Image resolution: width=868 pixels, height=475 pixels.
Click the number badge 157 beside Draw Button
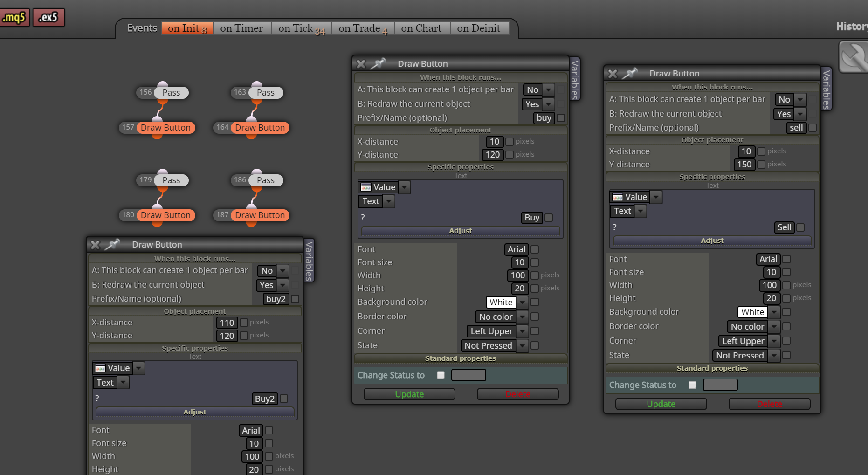(128, 127)
